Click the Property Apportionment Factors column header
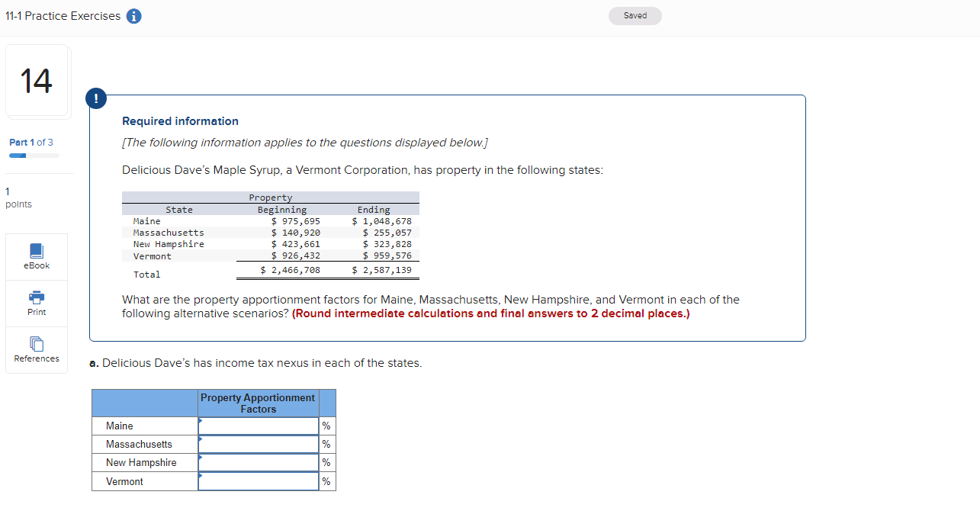Screen dimensions: 980x527 click(x=258, y=403)
